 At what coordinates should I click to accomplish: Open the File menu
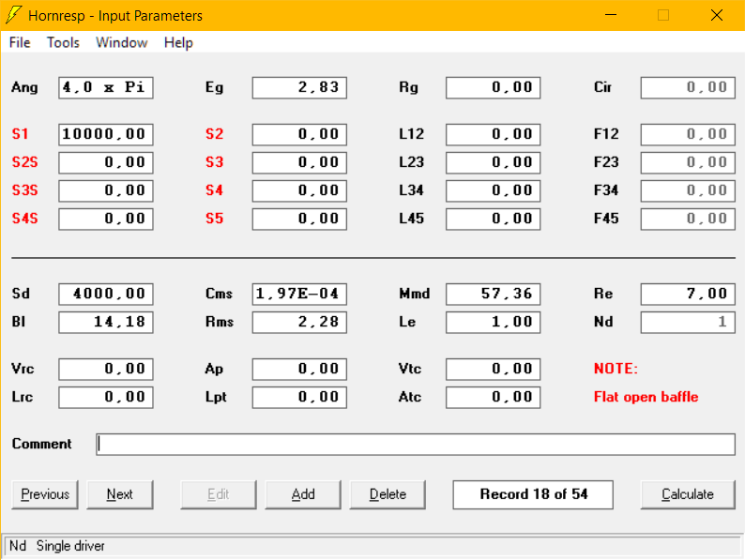(x=20, y=43)
